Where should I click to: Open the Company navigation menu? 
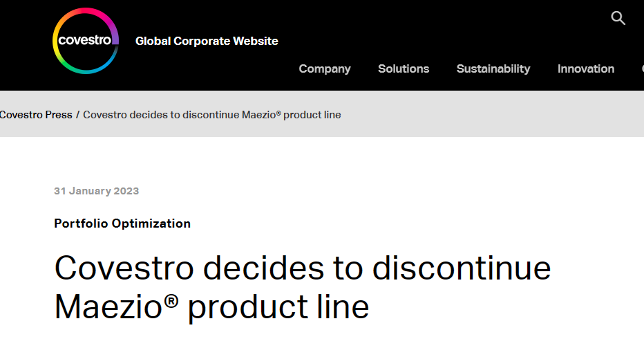(x=325, y=68)
